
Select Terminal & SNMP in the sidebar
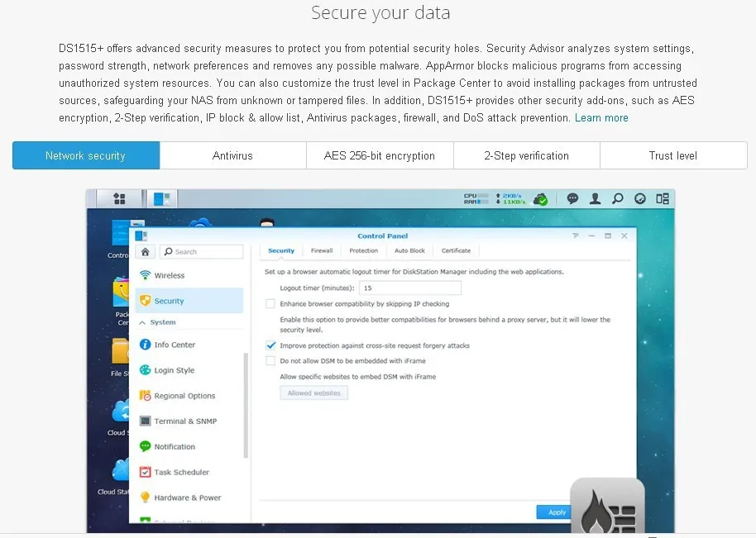189,421
